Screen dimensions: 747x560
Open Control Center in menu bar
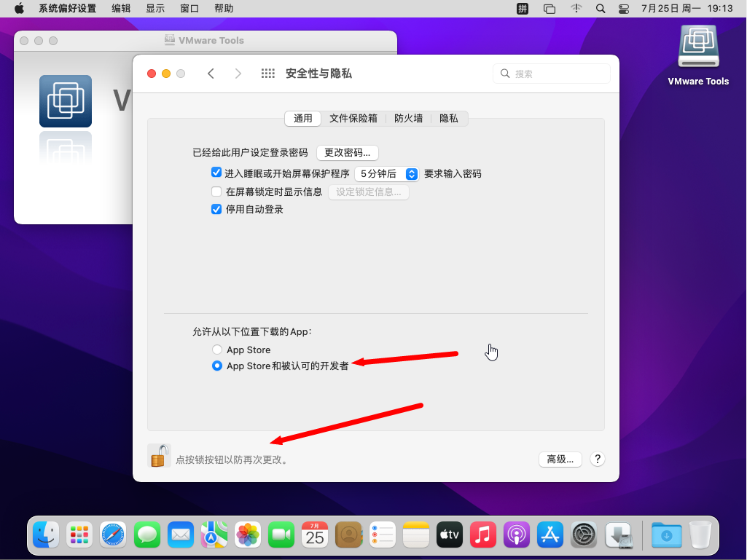pos(624,9)
